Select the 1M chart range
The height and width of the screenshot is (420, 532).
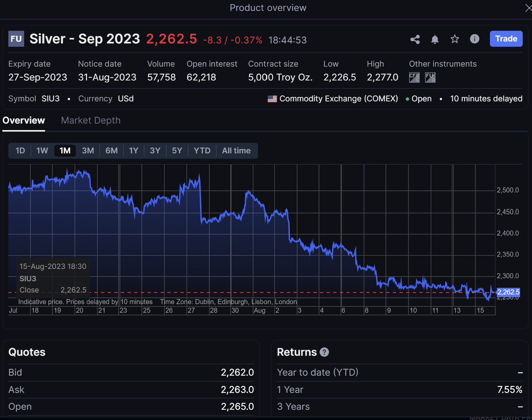[65, 151]
